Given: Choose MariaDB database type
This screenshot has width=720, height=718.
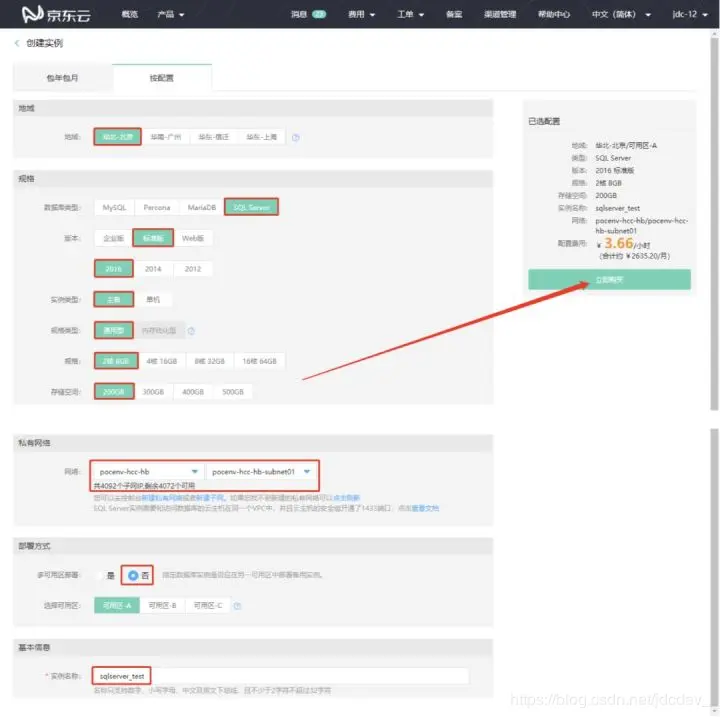Looking at the screenshot, I should tap(202, 208).
